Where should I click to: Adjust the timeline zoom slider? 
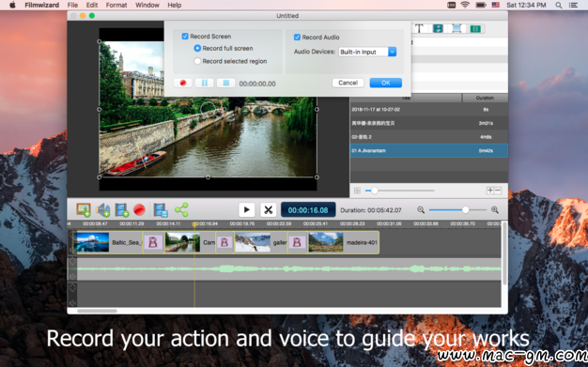point(465,210)
